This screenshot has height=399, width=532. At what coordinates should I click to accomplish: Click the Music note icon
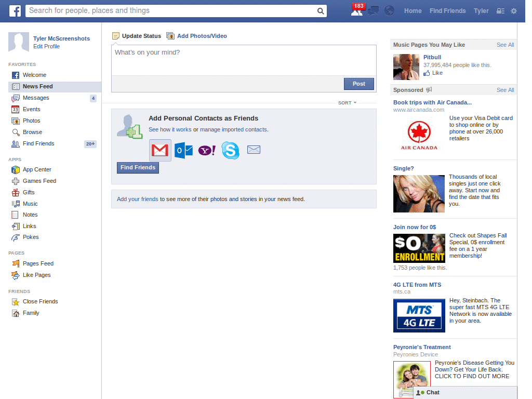(15, 204)
